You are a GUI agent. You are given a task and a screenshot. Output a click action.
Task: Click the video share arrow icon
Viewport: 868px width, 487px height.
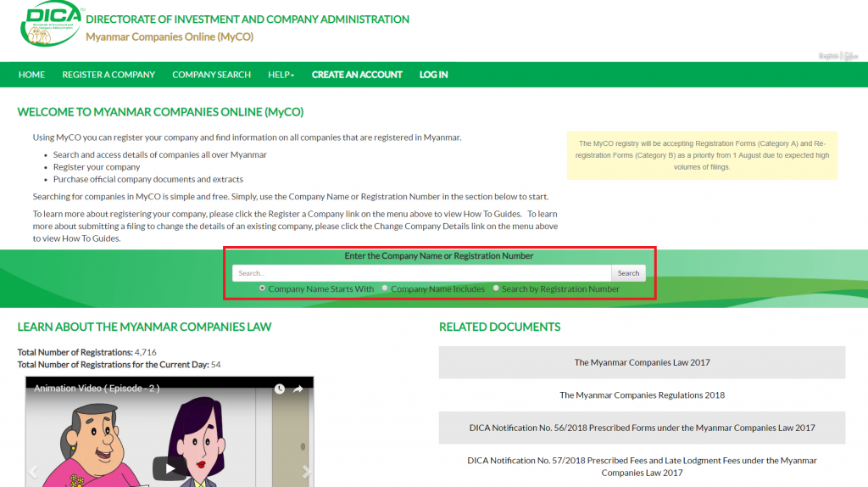298,389
